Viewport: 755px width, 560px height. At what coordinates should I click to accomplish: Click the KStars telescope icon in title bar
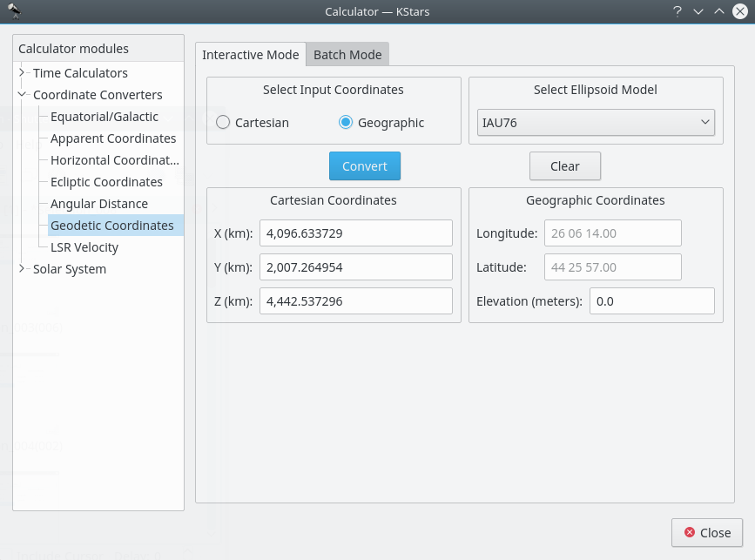click(14, 10)
